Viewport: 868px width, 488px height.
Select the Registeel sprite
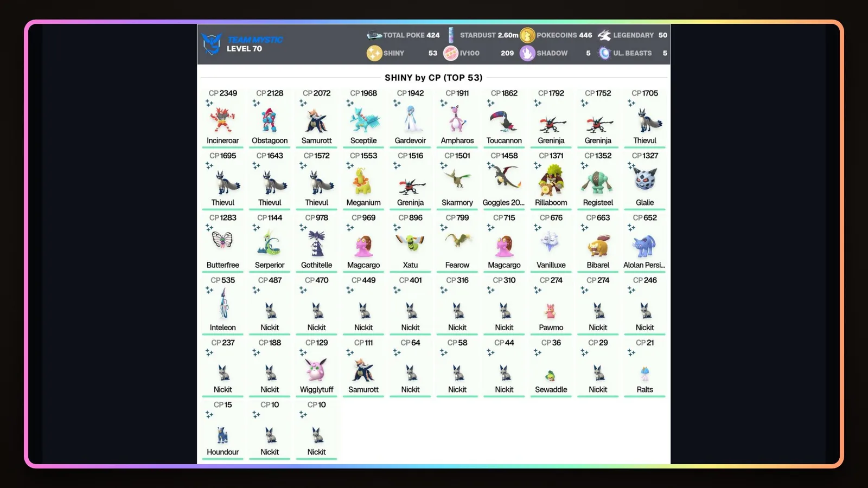[x=598, y=182]
